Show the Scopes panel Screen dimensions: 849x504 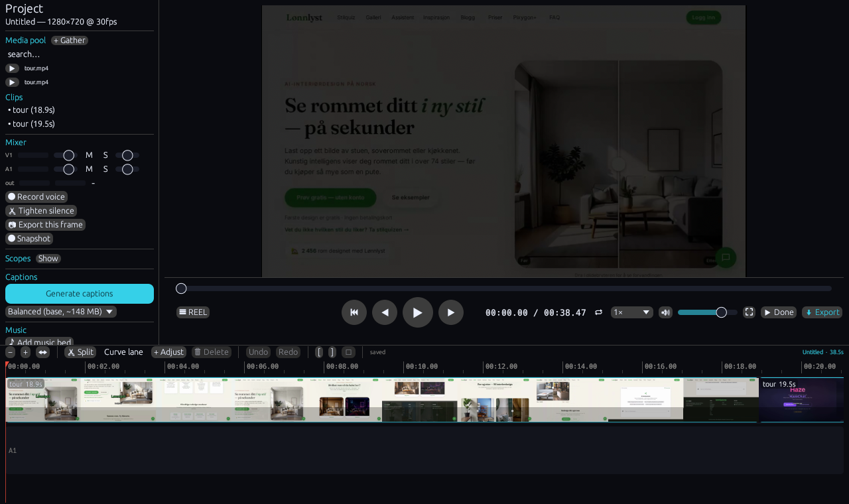48,259
